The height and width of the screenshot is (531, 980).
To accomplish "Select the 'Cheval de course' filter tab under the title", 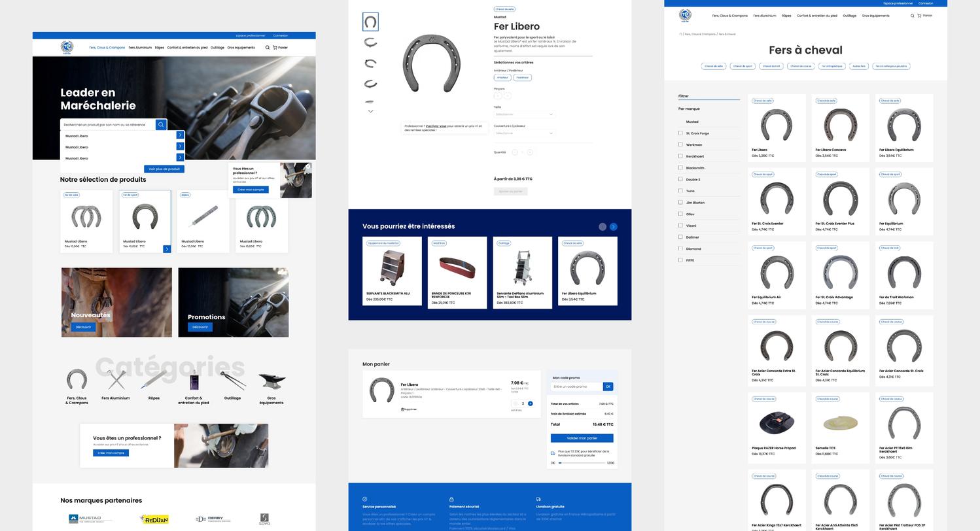I will pos(801,66).
